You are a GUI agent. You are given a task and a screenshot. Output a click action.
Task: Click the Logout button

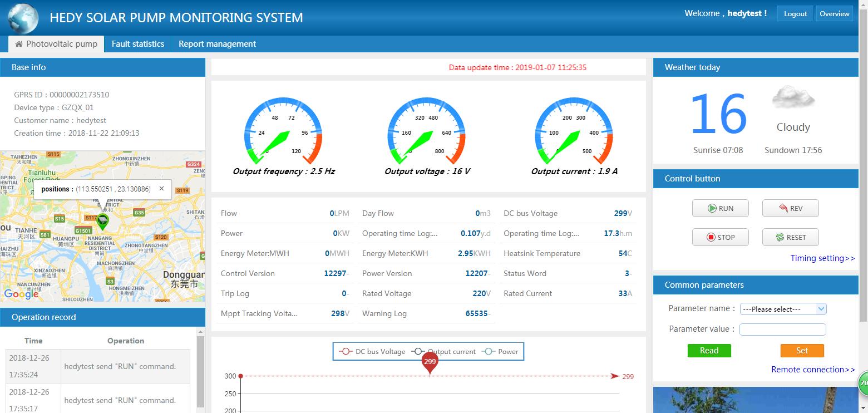(795, 14)
